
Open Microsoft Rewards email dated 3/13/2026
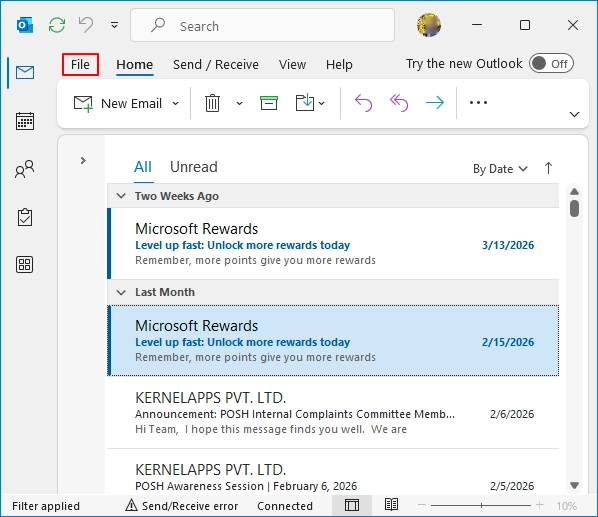[333, 244]
